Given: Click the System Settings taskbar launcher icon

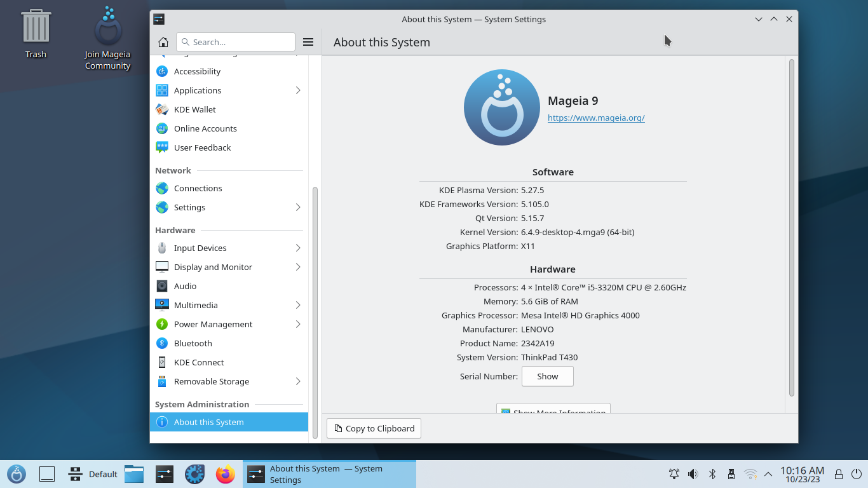Looking at the screenshot, I should coord(165,474).
